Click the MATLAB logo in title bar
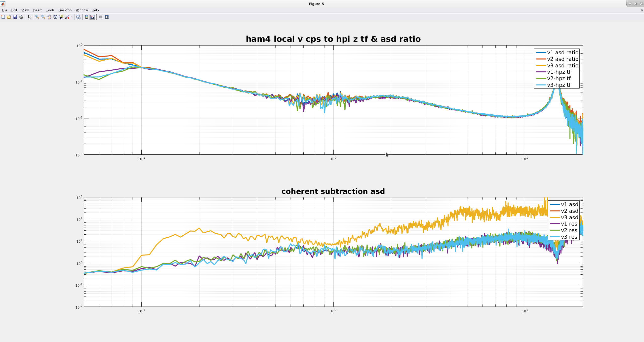 3,4
